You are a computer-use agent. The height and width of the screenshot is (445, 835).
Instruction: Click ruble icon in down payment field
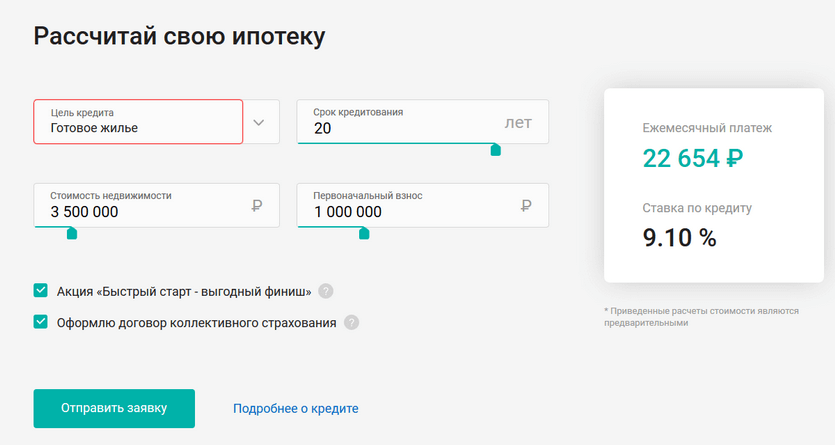526,205
